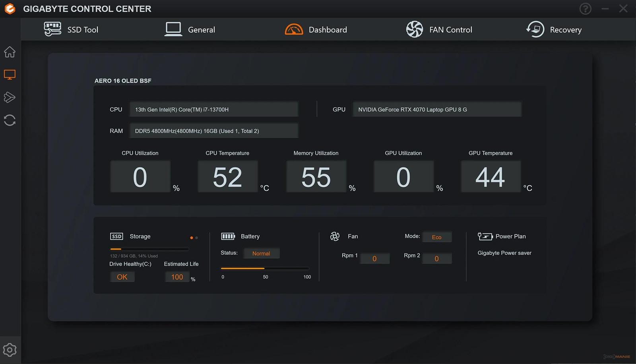Select the Home icon in the sidebar

pos(10,52)
